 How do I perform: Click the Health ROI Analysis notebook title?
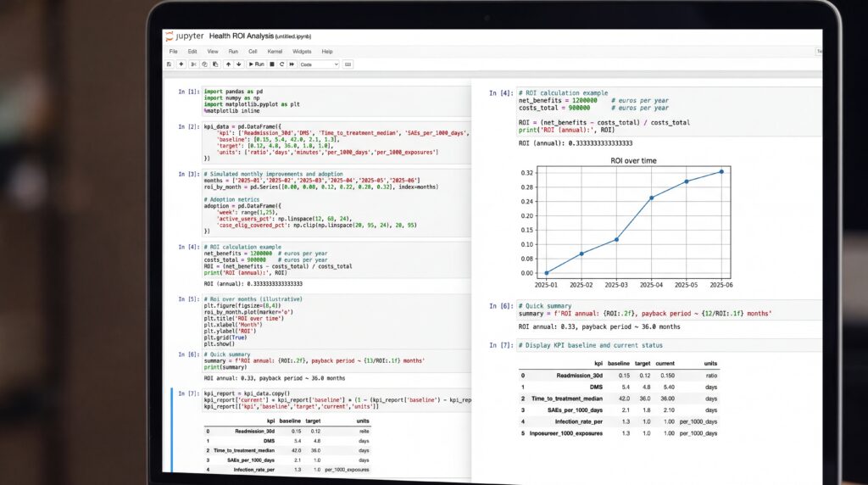point(242,36)
